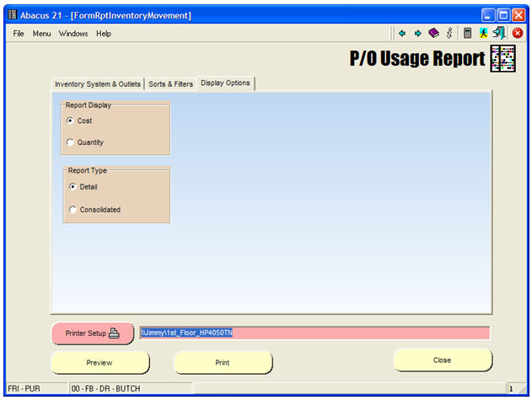Click the red X toolbar icon
Viewport: 532px width, 400px height.
(517, 34)
